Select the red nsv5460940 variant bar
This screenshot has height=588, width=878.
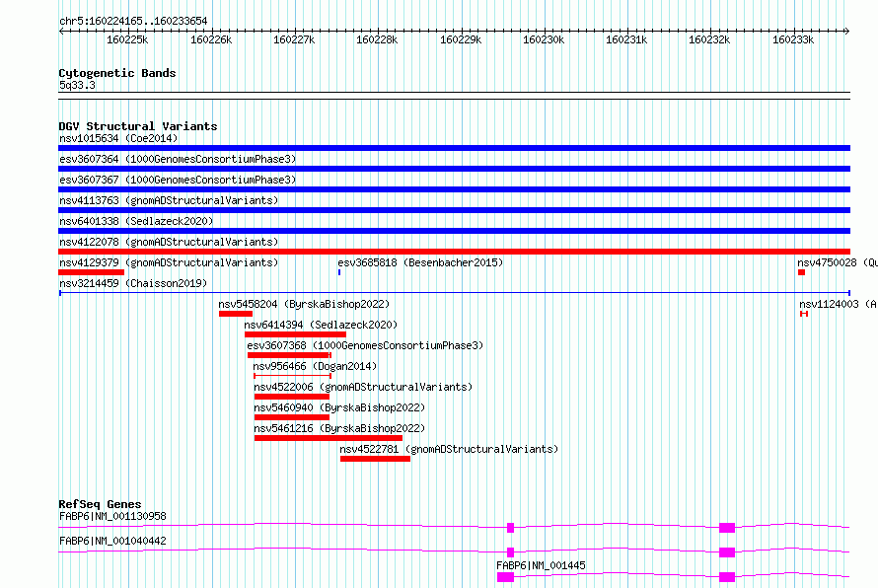[292, 417]
